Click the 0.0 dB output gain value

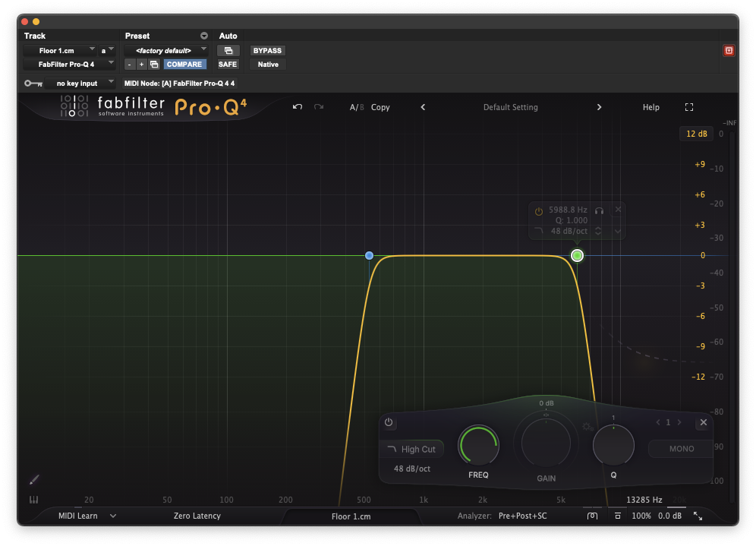[x=669, y=516]
